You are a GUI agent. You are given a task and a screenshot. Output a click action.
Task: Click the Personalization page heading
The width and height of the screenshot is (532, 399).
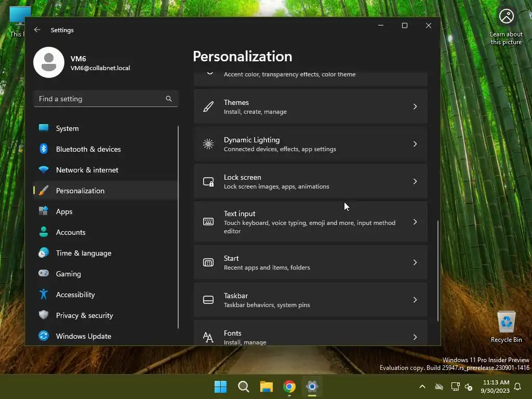(x=243, y=56)
